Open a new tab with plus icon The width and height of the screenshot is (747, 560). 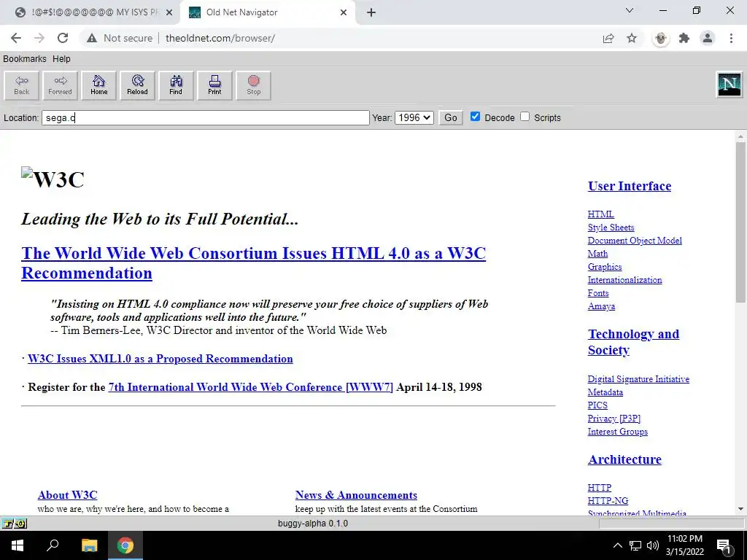371,12
